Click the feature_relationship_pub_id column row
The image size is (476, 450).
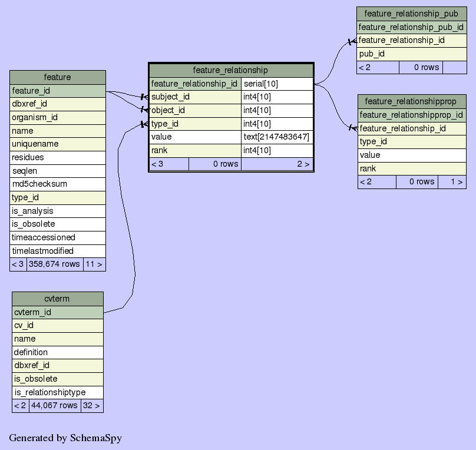[x=411, y=27]
